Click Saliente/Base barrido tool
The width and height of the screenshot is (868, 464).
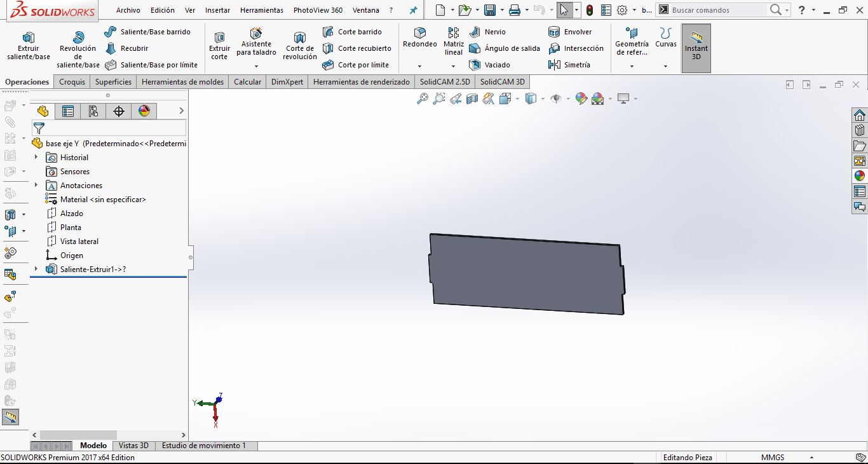(x=147, y=32)
